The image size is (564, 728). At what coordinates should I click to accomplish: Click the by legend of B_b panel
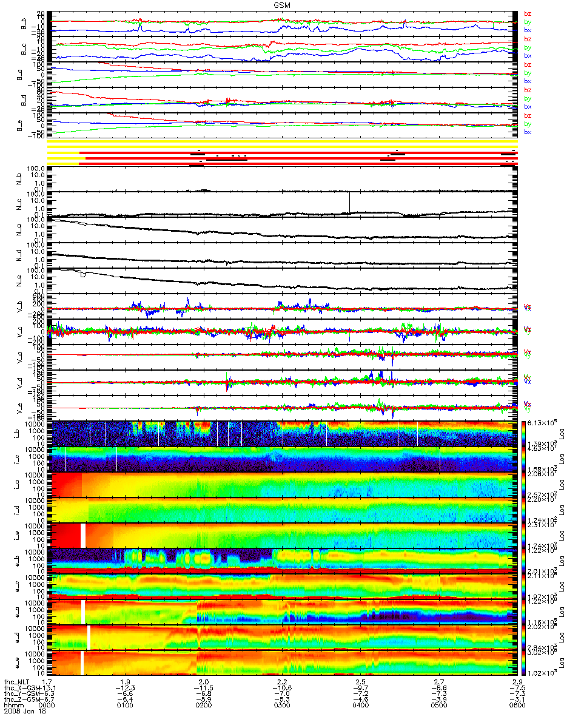(527, 22)
